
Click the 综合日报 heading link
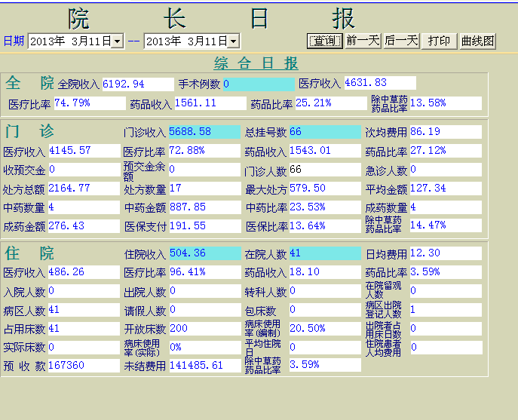point(256,63)
